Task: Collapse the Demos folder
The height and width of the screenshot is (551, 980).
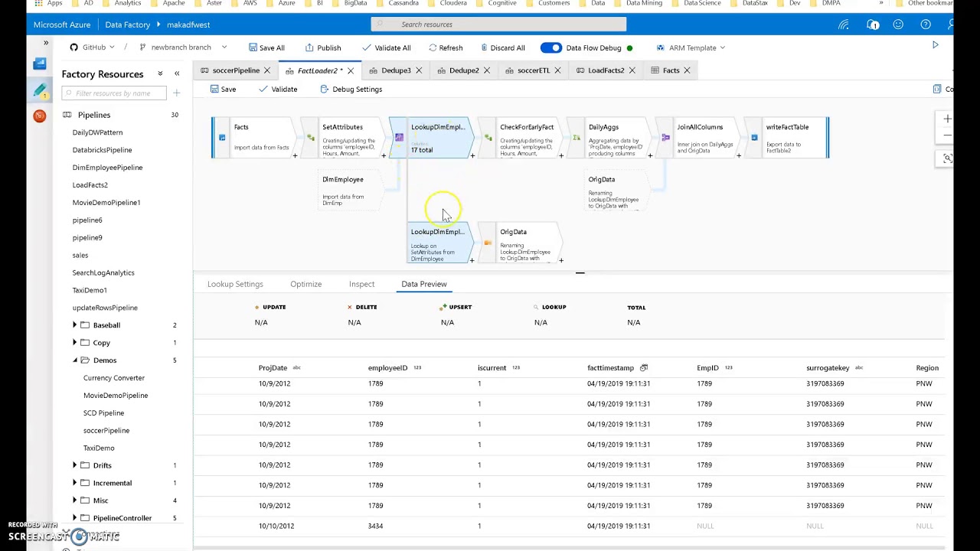Action: click(74, 360)
